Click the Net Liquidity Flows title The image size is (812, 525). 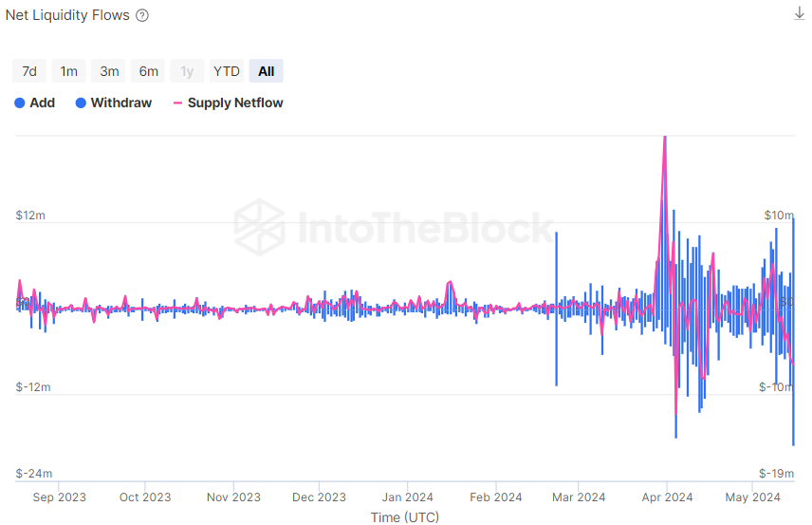[x=67, y=16]
